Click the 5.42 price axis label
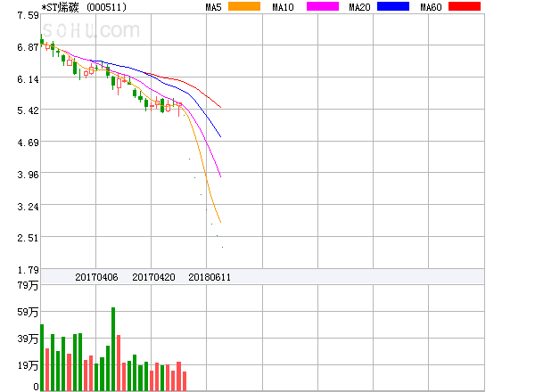Viewport: 535px width, 392px height. point(28,110)
